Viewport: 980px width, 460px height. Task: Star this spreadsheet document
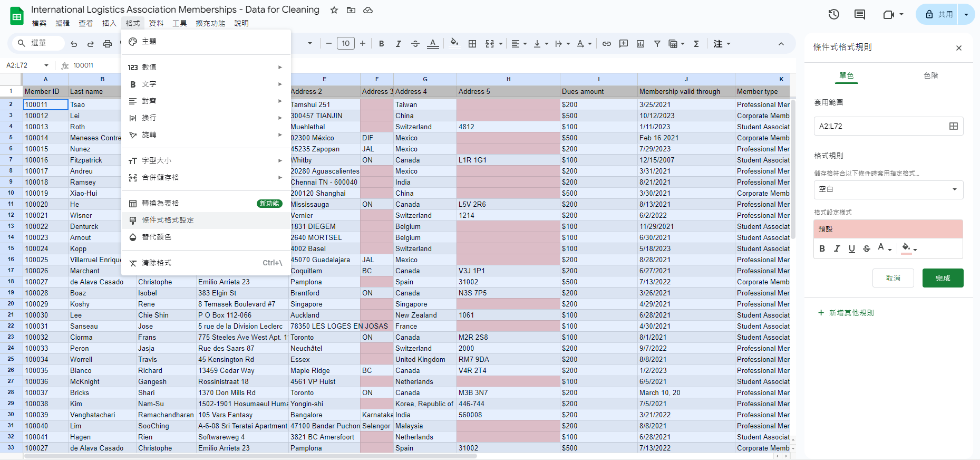(x=334, y=10)
